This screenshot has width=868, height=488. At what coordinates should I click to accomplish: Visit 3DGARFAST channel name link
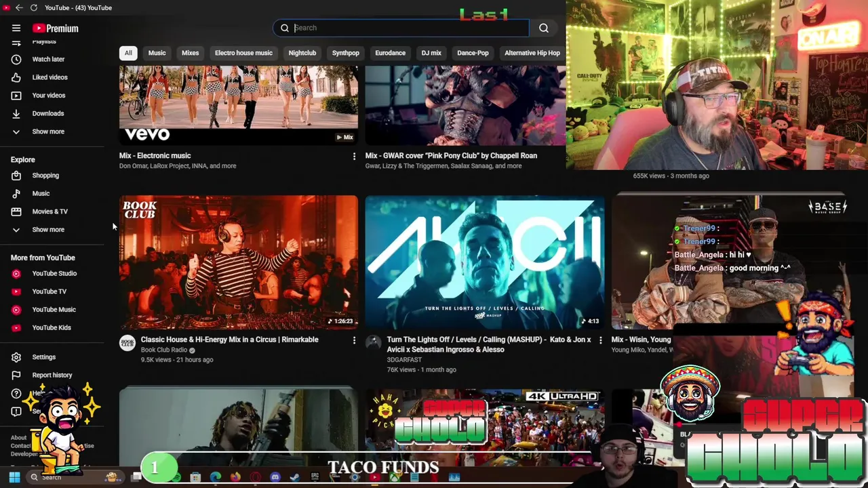(404, 360)
